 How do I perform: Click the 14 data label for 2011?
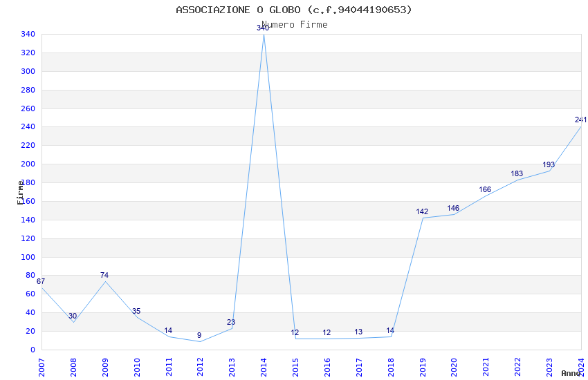(x=168, y=330)
